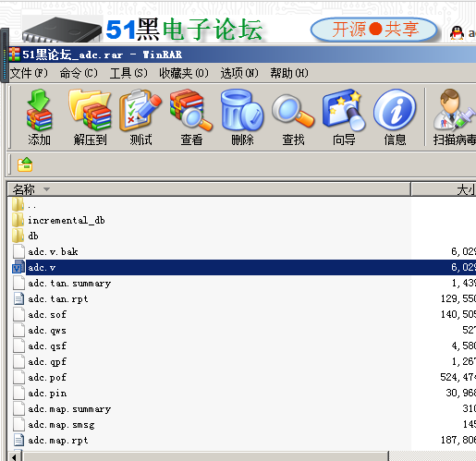Open the Help (帮助) menu

pos(289,73)
